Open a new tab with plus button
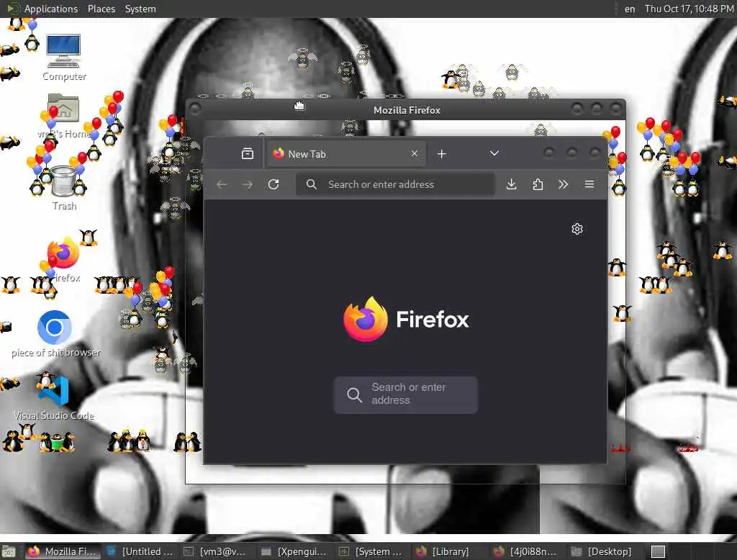737x560 pixels. click(441, 154)
